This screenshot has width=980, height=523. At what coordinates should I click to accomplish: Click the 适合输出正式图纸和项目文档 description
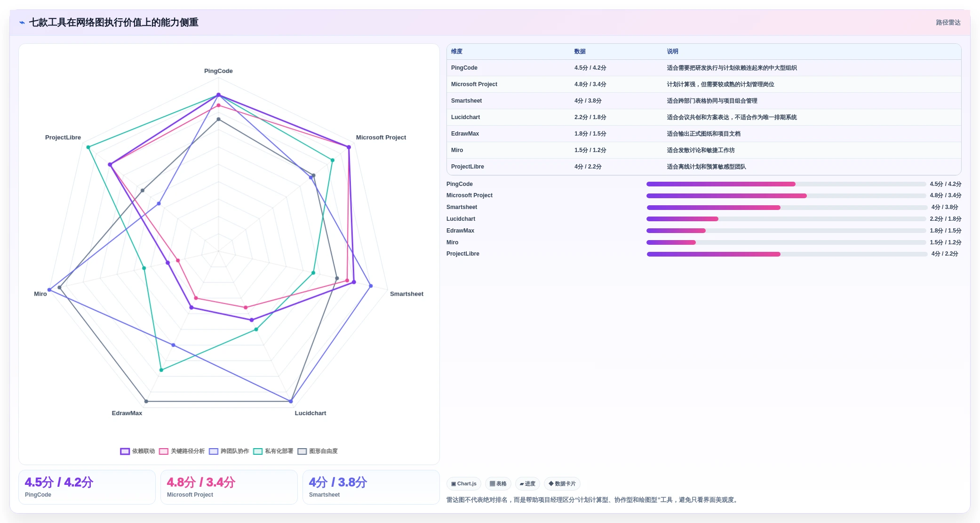point(703,134)
